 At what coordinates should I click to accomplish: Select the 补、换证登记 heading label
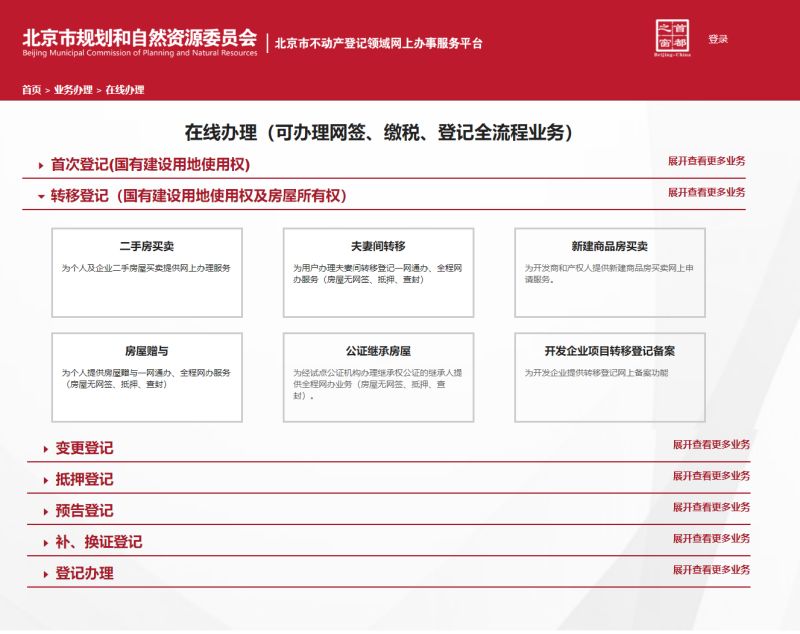[98, 542]
